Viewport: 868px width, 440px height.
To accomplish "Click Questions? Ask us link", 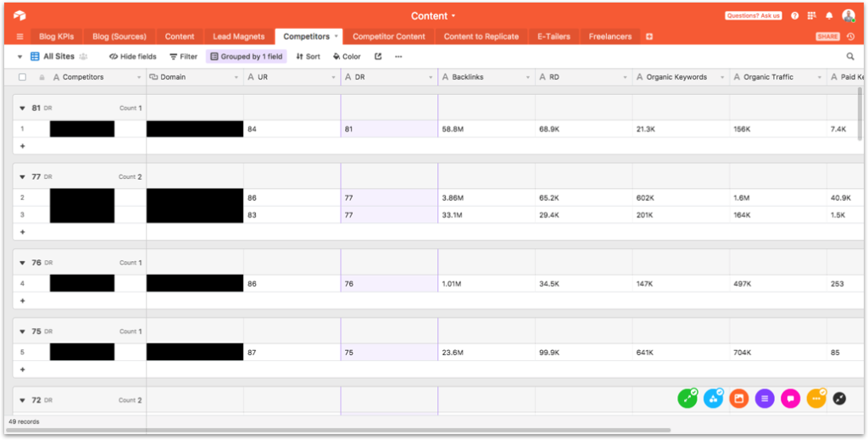I will click(x=754, y=16).
